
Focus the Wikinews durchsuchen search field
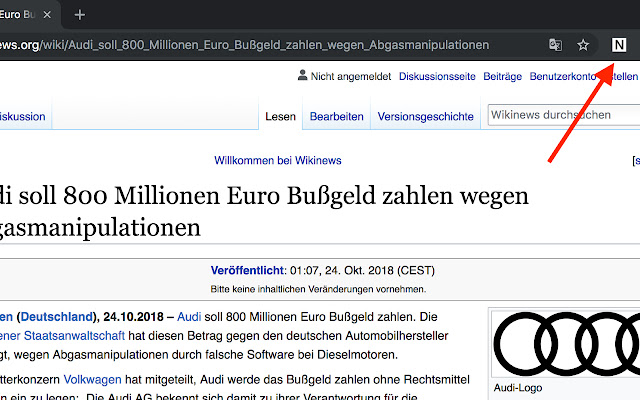tap(564, 115)
